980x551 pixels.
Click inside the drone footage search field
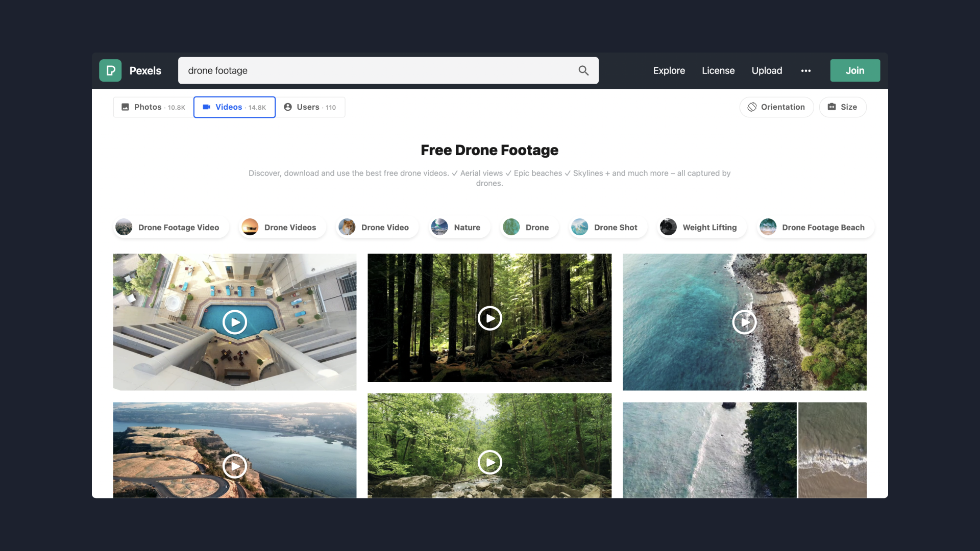coord(378,70)
